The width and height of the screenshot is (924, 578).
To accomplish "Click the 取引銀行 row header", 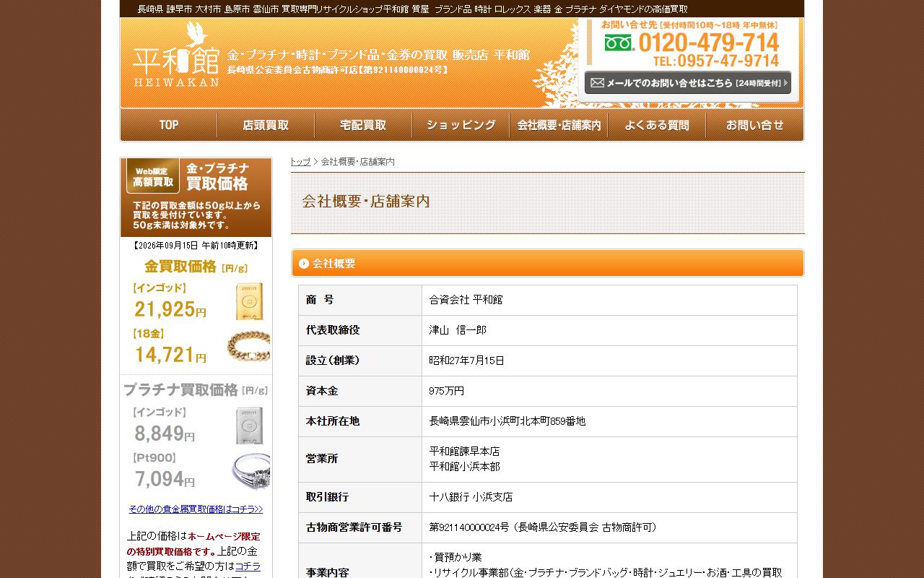I will [x=360, y=497].
